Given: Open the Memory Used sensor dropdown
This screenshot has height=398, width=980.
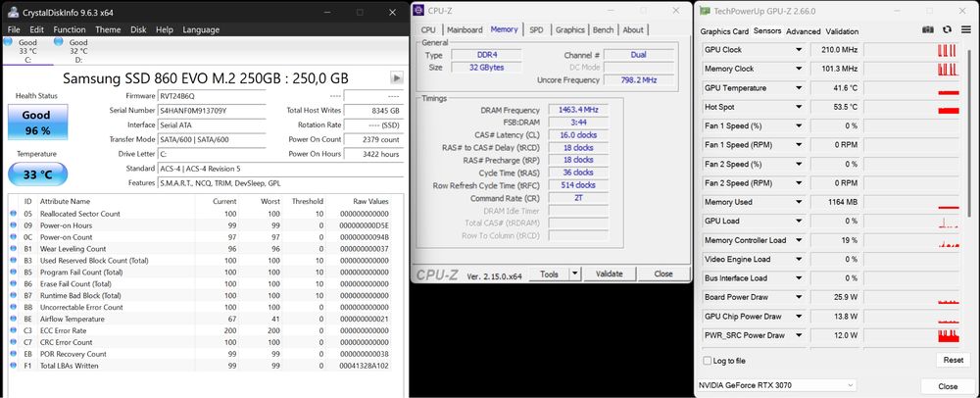Looking at the screenshot, I should [x=798, y=202].
